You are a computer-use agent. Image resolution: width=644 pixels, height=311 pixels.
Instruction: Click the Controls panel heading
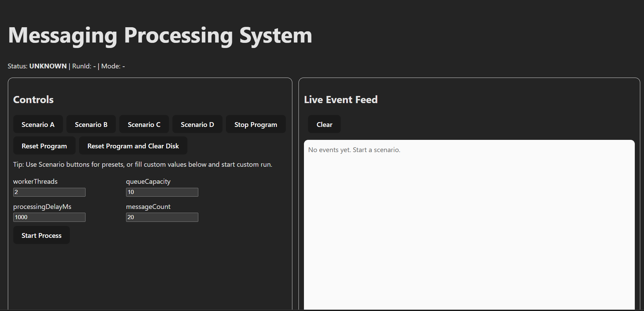[x=33, y=99]
